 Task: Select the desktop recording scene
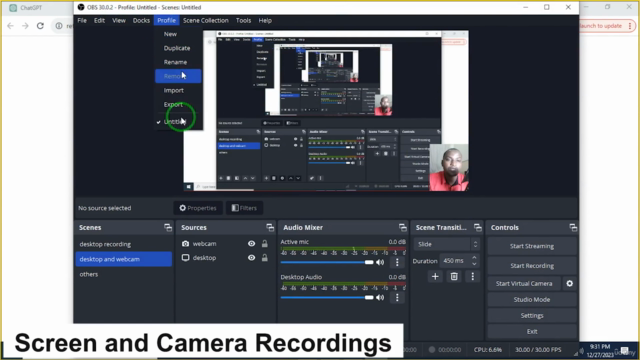124,244
